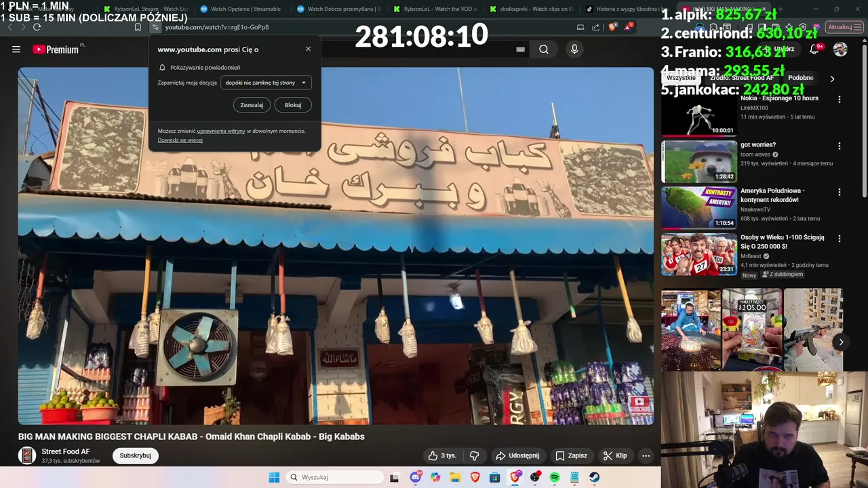868x488 pixels.
Task: Switch to 'Watch Opętanie | Streamable' tab
Action: (x=241, y=9)
